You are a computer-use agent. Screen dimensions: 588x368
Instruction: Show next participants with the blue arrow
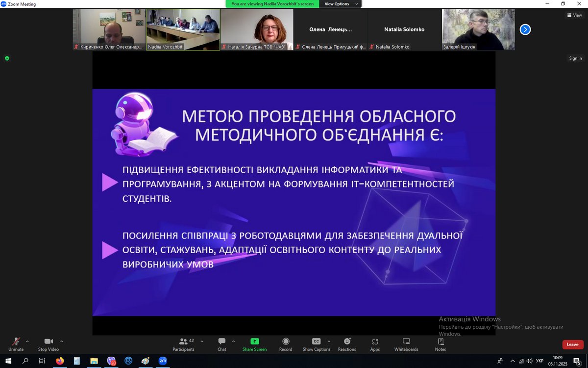525,29
